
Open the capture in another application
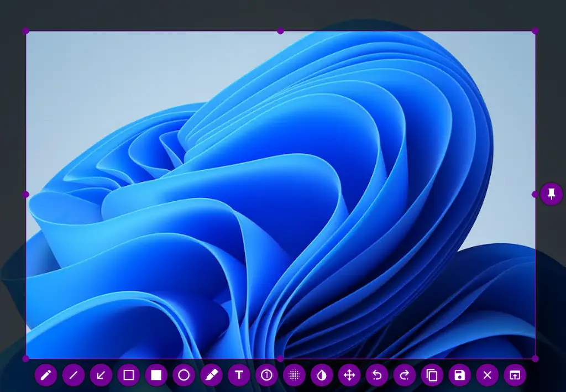pyautogui.click(x=515, y=375)
